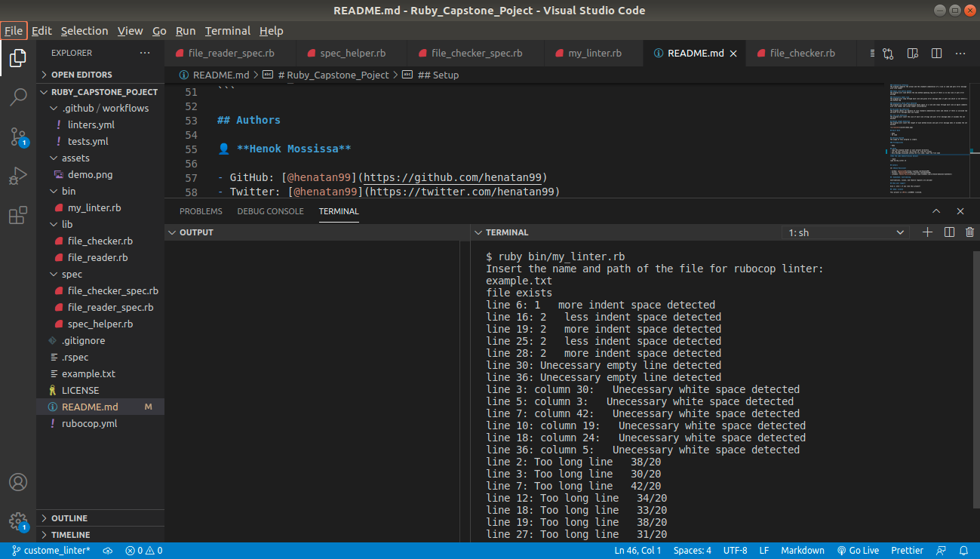Switch to the file_checker.rb editor tab
Screen dimensions: 980x559
click(801, 54)
